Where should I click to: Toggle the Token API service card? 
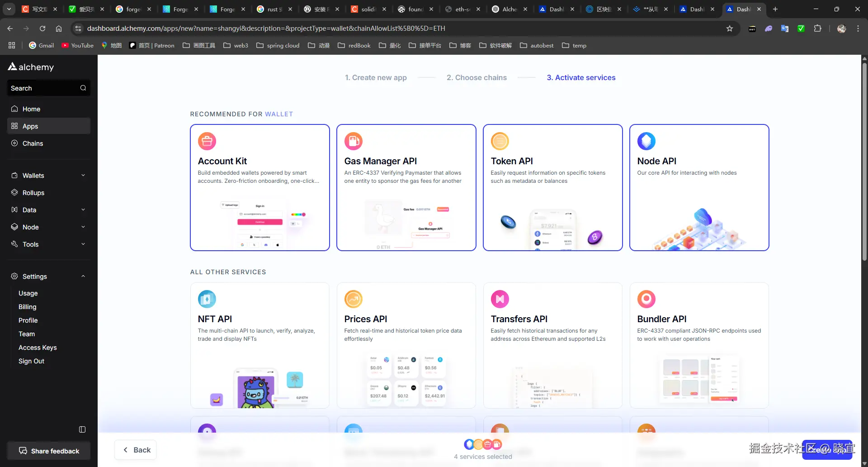click(553, 187)
